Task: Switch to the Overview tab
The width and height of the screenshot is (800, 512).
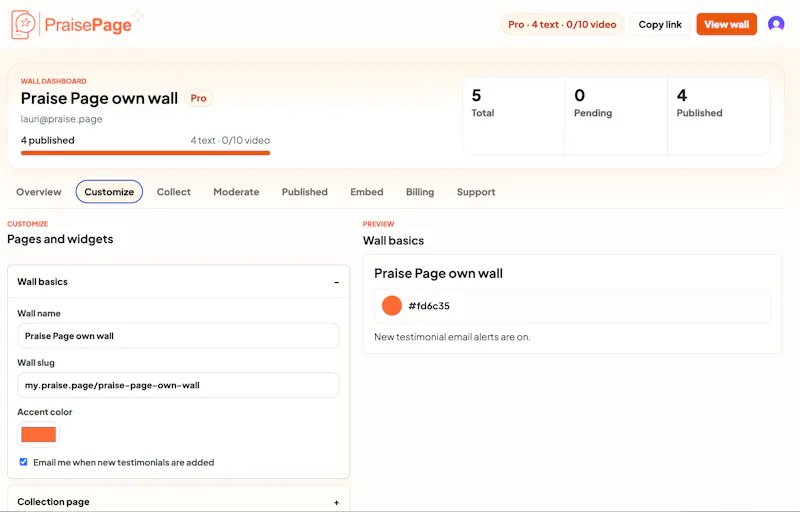Action: coord(39,192)
